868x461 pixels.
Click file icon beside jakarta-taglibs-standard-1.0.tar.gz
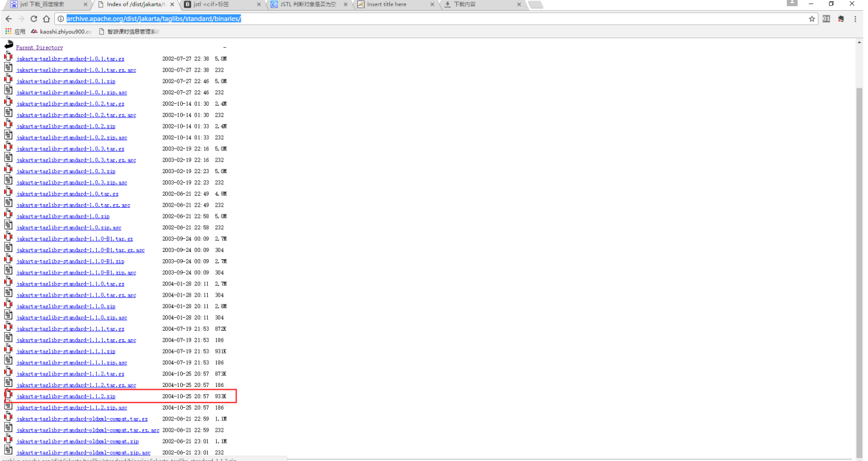[x=8, y=191]
